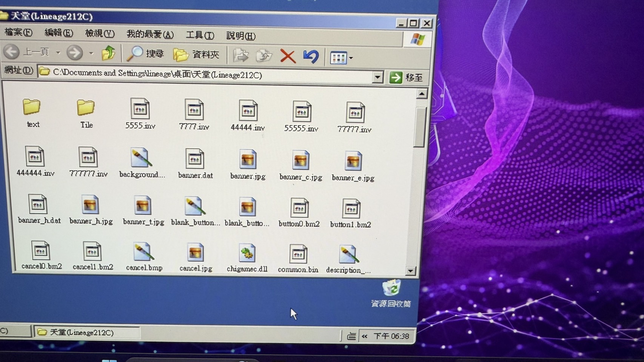Click the vertical scrollbar down arrow
The height and width of the screenshot is (362, 644).
point(411,271)
